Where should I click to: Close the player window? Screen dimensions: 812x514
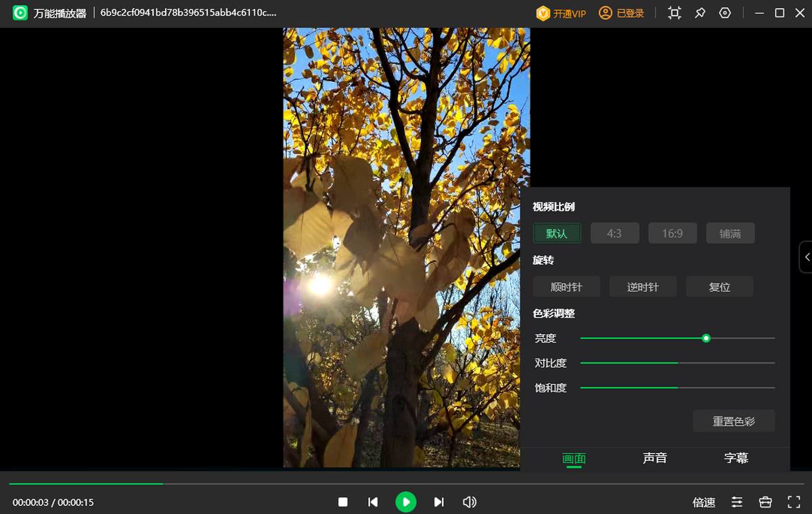tap(798, 13)
